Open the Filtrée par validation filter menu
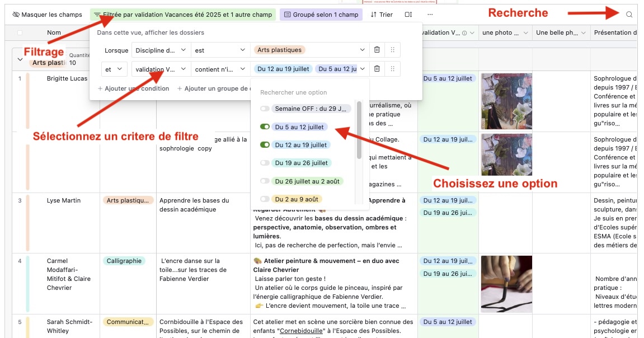Viewport: 644px width, 338px height. pyautogui.click(x=183, y=15)
